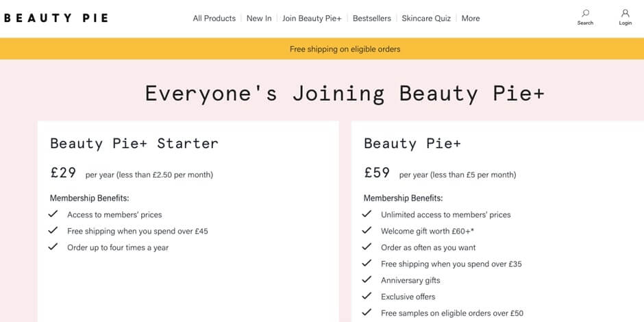
Task: Click the checkmark beside Free shipping over £35
Action: tap(367, 263)
